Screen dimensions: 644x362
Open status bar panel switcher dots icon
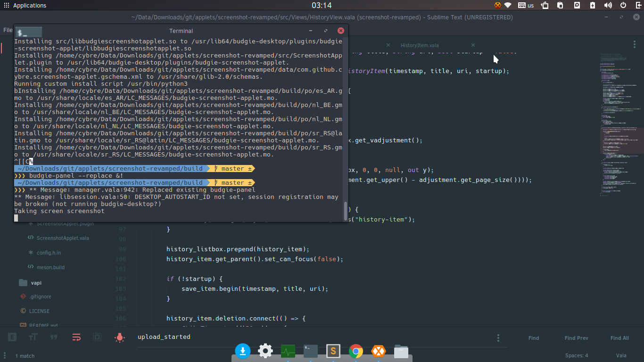tap(6, 356)
